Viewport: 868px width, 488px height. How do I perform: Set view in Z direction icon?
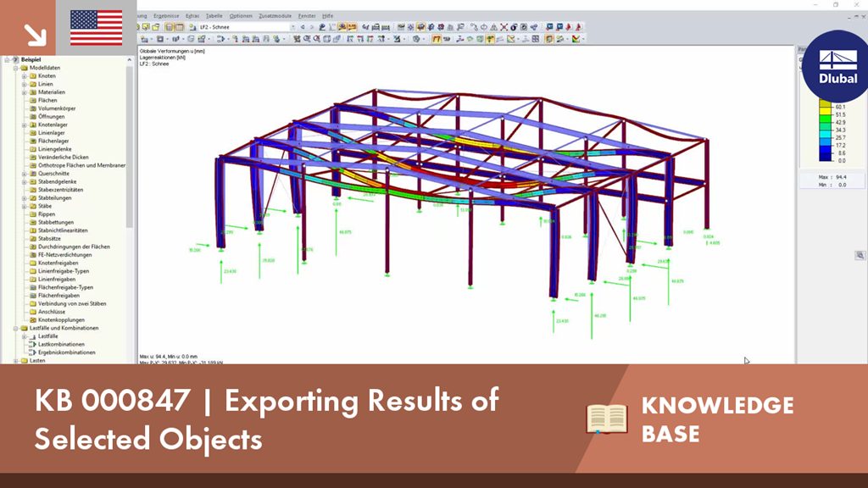[x=370, y=39]
